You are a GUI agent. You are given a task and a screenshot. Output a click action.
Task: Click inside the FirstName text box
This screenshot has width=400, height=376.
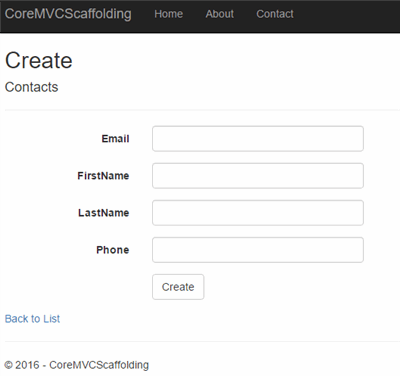click(x=258, y=176)
